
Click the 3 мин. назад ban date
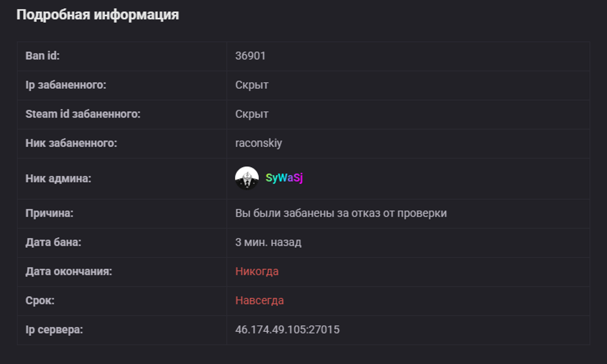coord(268,242)
